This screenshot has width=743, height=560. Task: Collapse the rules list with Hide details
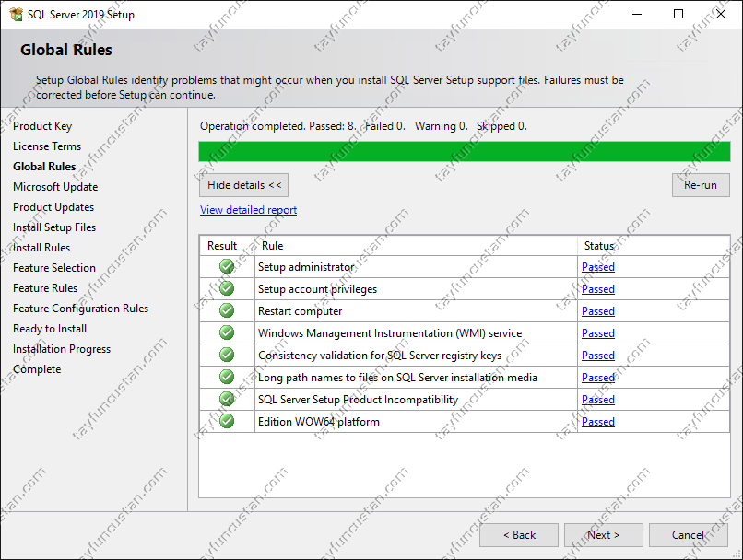coord(243,185)
